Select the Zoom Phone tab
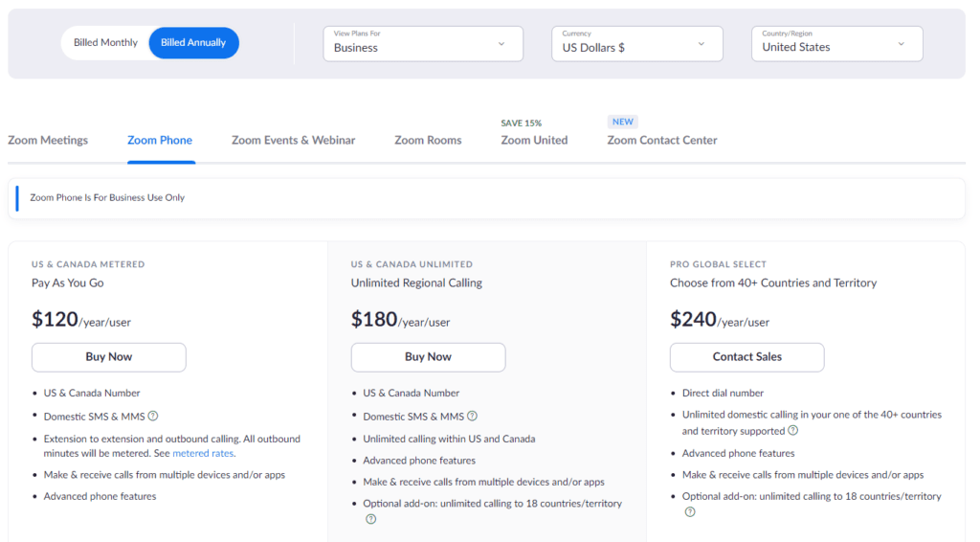Screen dimensions: 980x542 160,140
